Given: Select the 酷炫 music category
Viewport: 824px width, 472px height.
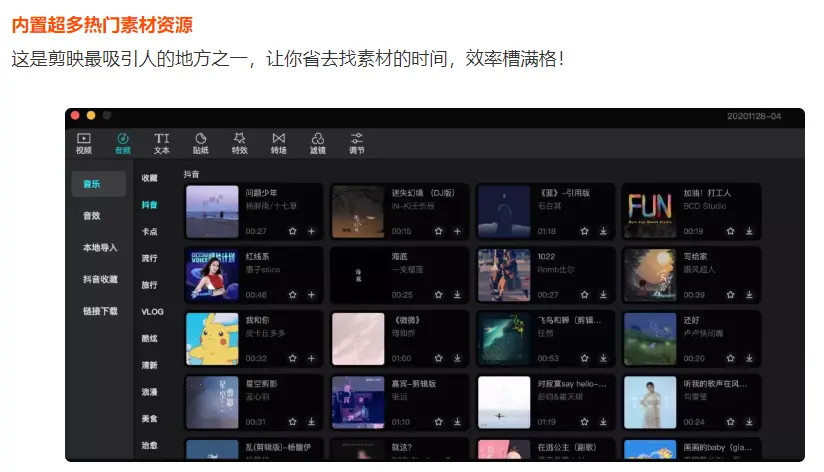Looking at the screenshot, I should [149, 338].
